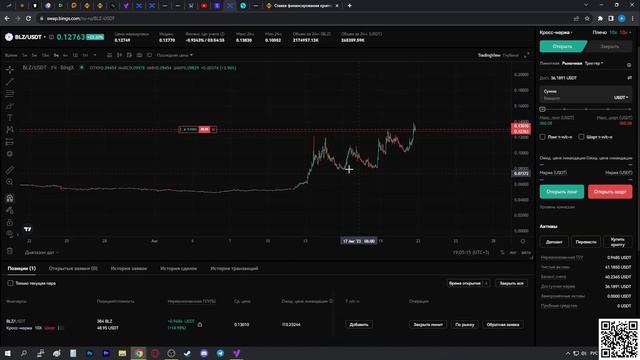Click the 'Перевести' transfer button
Screen dimensions: 640x360
tap(586, 242)
